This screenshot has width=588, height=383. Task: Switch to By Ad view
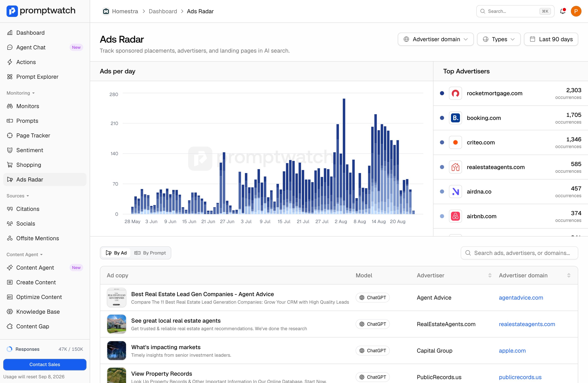pos(116,253)
